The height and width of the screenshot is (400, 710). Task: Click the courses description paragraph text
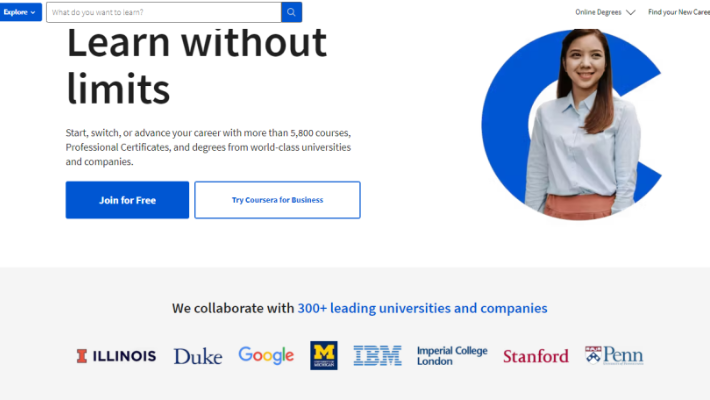point(208,147)
